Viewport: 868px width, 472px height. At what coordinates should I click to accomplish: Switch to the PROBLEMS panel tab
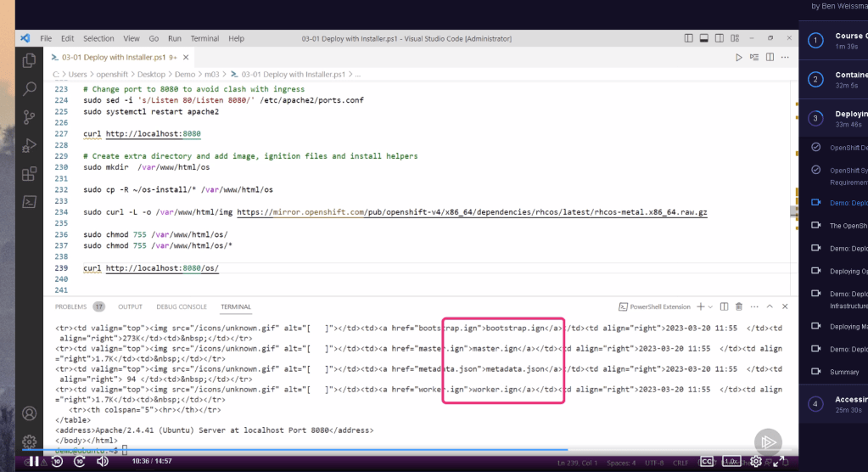tap(70, 307)
